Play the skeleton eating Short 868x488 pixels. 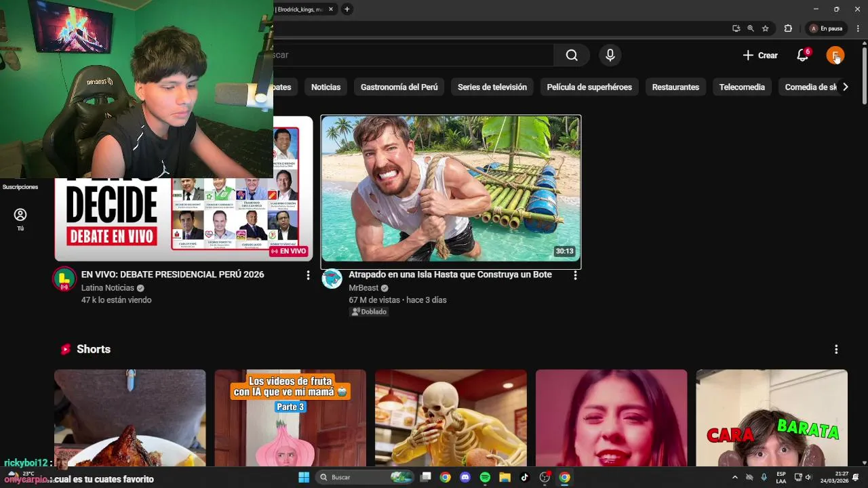[x=451, y=418]
